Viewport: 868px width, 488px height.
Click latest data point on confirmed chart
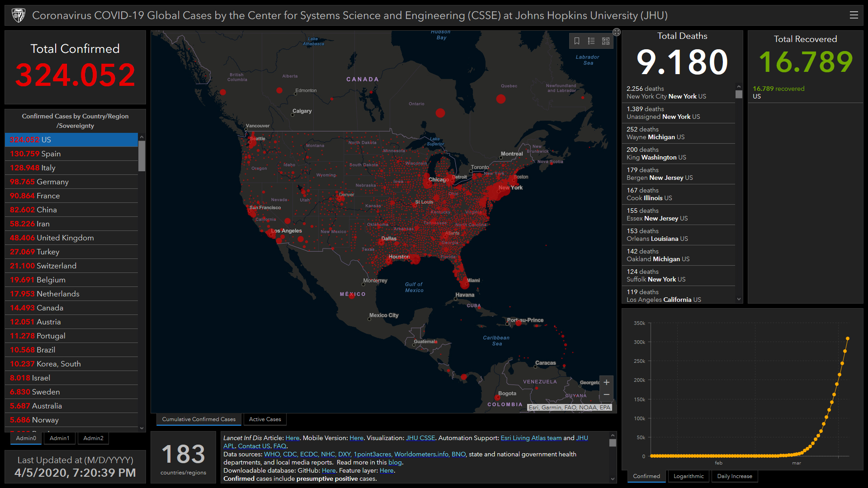(x=848, y=338)
